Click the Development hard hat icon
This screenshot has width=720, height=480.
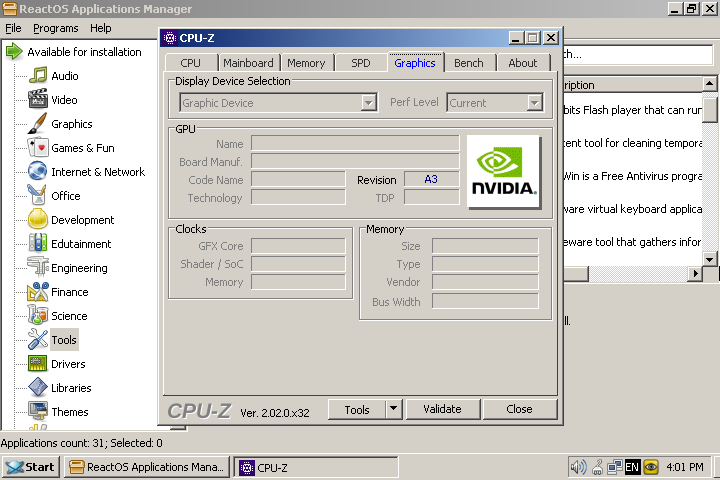click(x=38, y=219)
